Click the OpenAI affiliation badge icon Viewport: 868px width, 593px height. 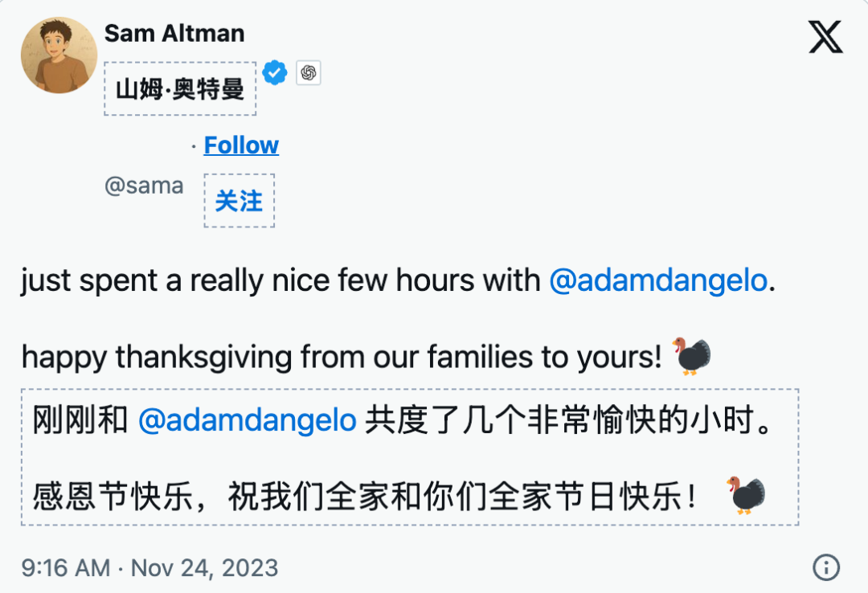[308, 73]
